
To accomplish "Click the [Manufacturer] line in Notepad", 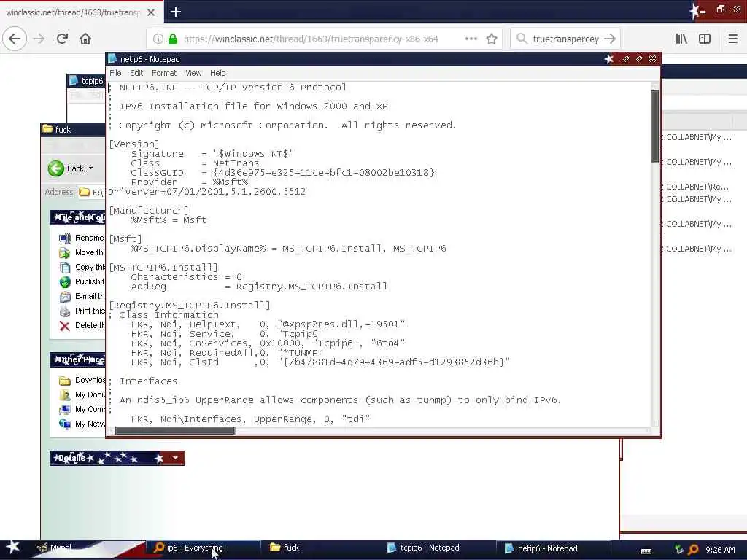I will click(x=149, y=211).
